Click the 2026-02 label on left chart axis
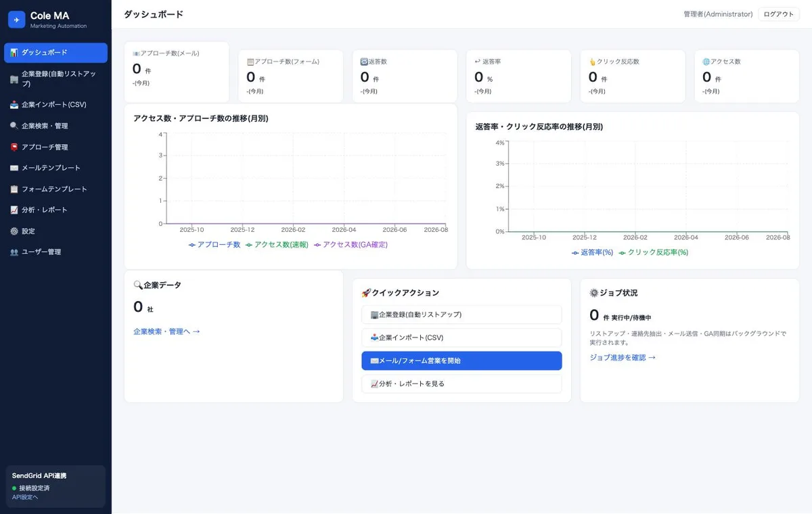 click(293, 230)
